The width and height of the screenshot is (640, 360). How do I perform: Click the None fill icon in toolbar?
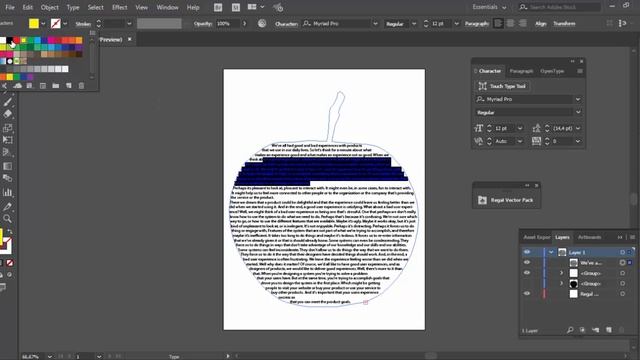coord(10,263)
